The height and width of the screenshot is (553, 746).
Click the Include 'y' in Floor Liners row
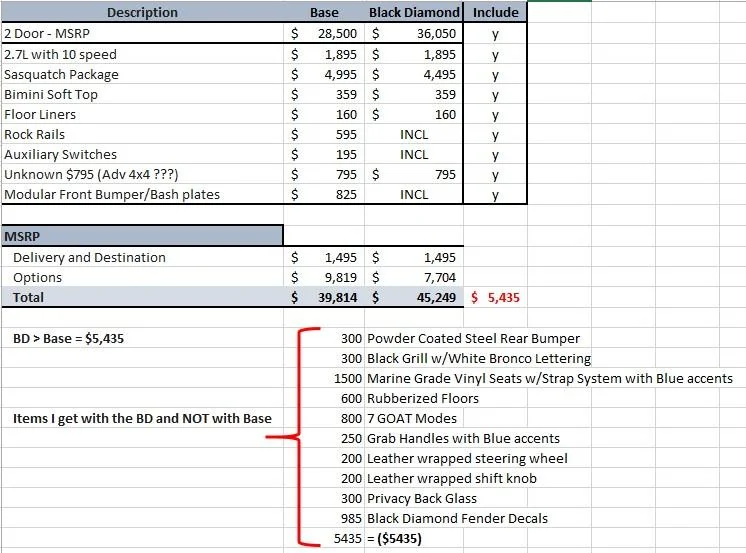495,115
